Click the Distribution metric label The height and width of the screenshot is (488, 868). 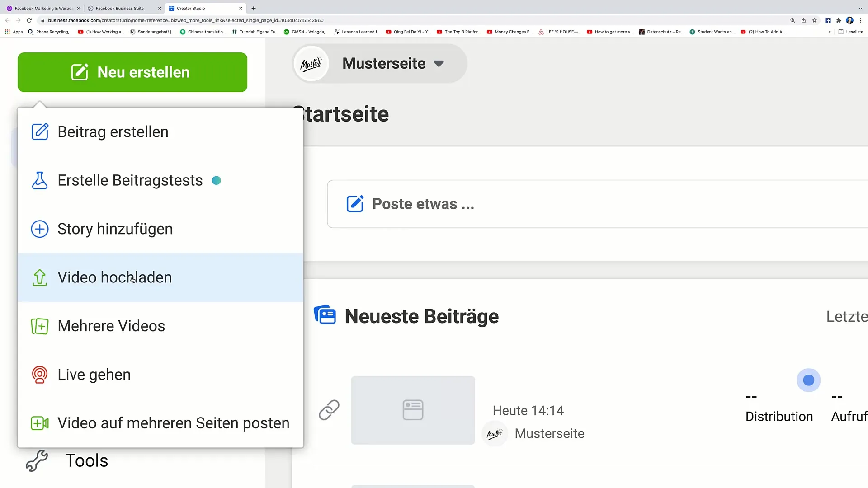point(779,417)
